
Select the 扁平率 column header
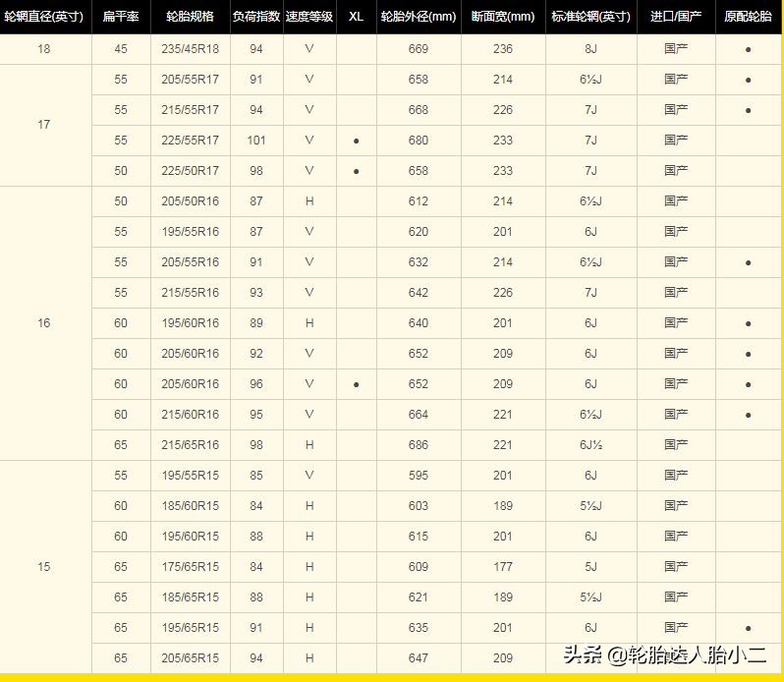click(x=121, y=17)
